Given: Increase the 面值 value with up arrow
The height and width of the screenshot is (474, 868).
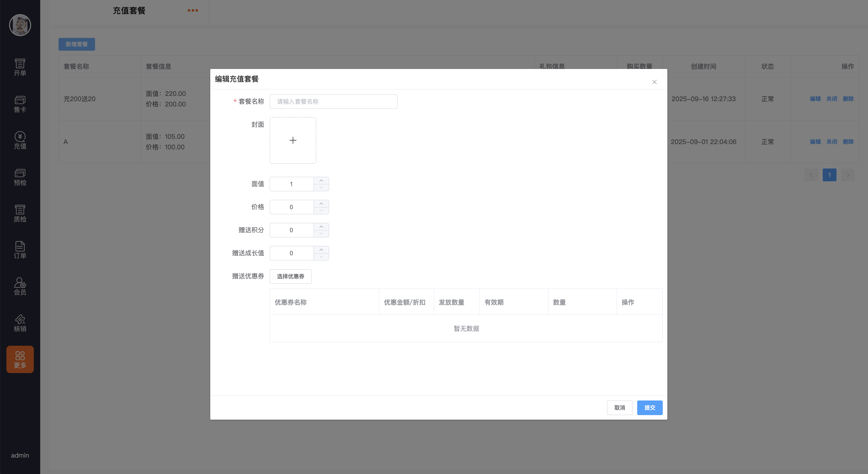Looking at the screenshot, I should click(321, 181).
